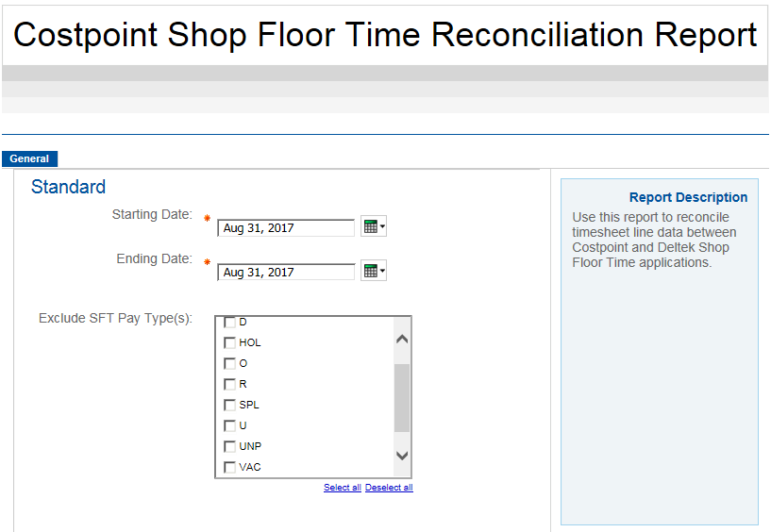Click the Standard section heading

pyautogui.click(x=68, y=187)
